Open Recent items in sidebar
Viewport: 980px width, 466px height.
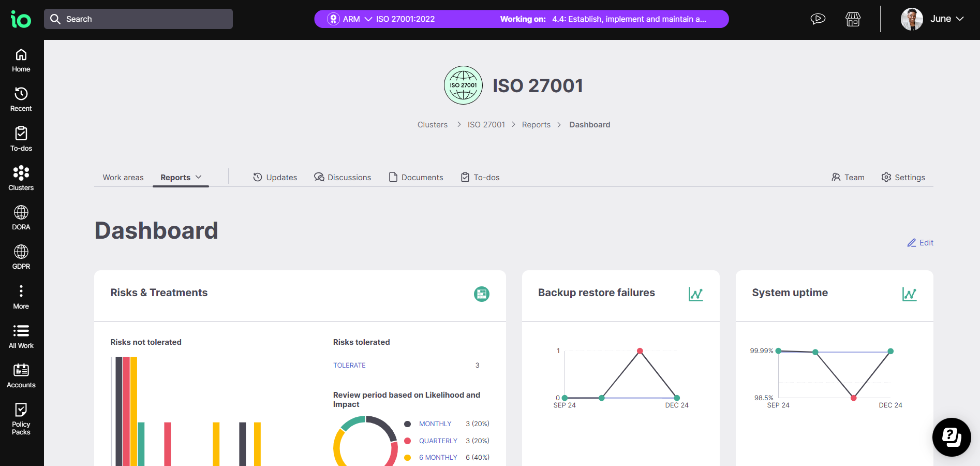(x=21, y=100)
